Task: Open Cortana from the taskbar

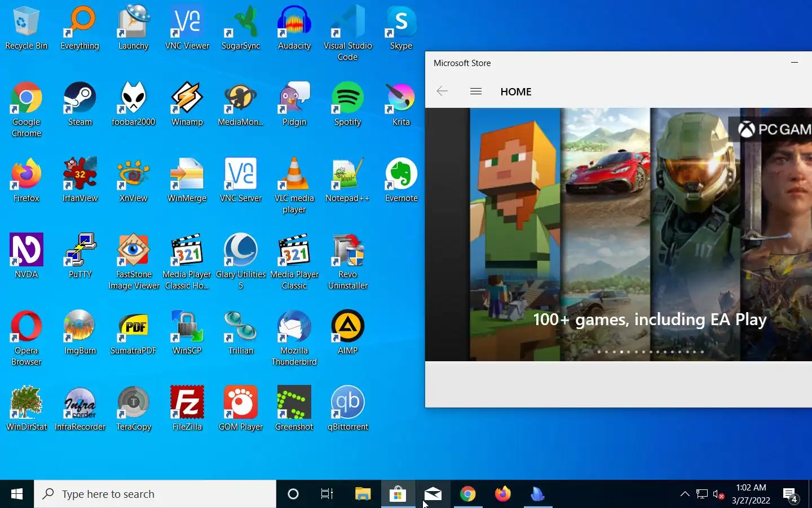Action: pos(293,494)
